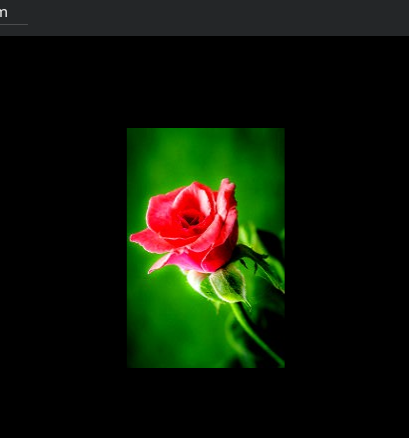Click the underlined field ending in "m"
The height and width of the screenshot is (438, 409).
click(x=13, y=14)
